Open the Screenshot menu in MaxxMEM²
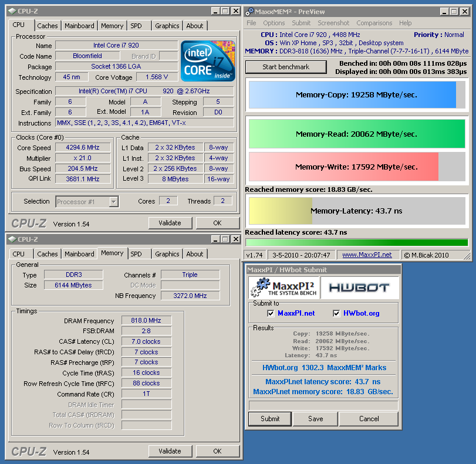Screen dimensions: 476x464 point(333,23)
